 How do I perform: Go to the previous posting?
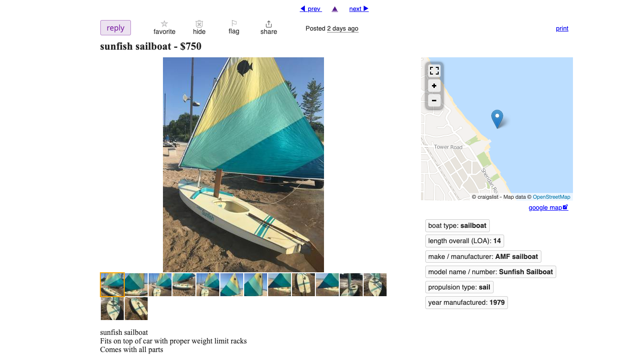[x=311, y=9]
